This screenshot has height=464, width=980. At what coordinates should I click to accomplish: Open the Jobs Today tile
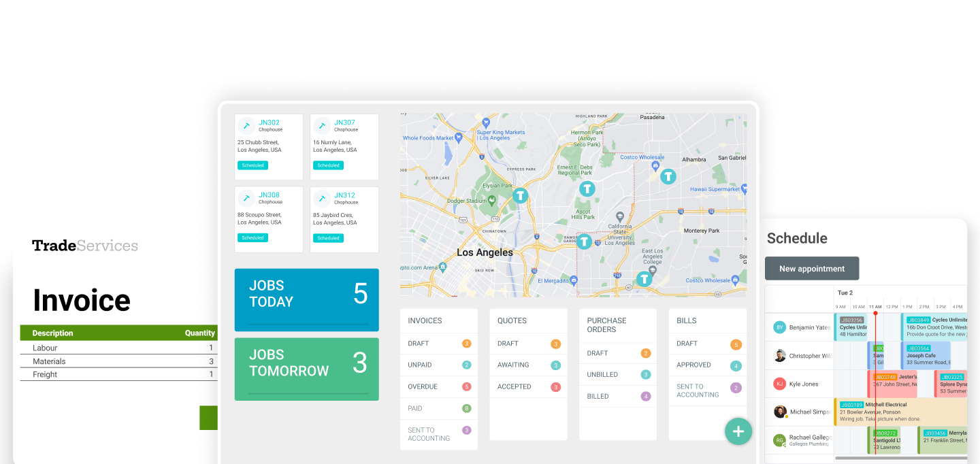(x=307, y=300)
